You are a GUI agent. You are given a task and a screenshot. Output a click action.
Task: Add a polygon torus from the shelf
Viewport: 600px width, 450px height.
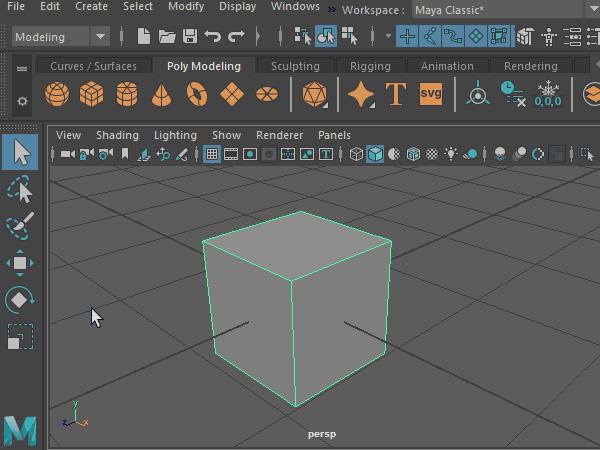196,96
